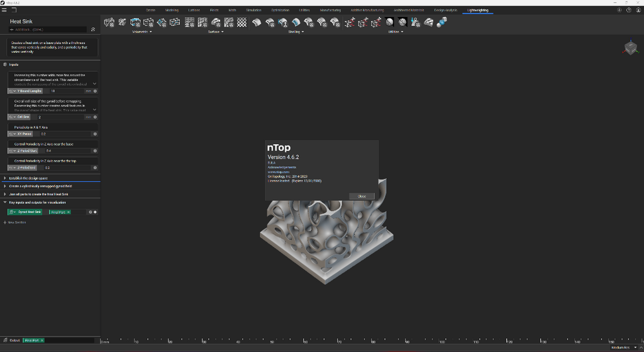Open the Optimization ribbon tab
The image size is (644, 352).
[280, 10]
